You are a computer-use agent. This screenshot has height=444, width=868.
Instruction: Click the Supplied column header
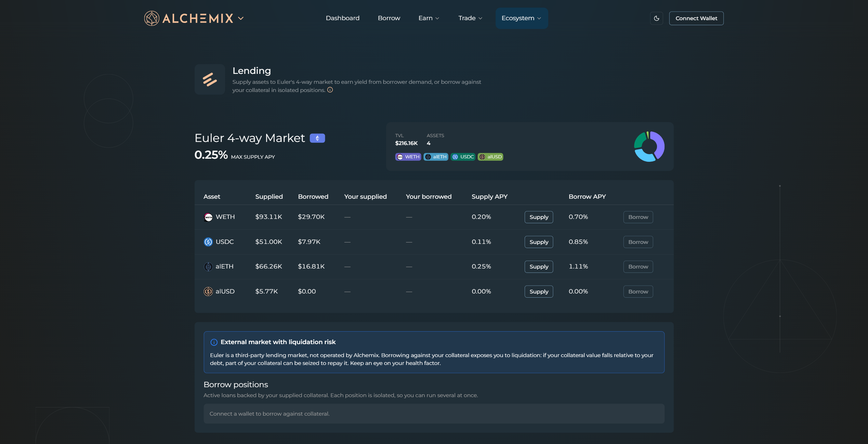pyautogui.click(x=269, y=197)
